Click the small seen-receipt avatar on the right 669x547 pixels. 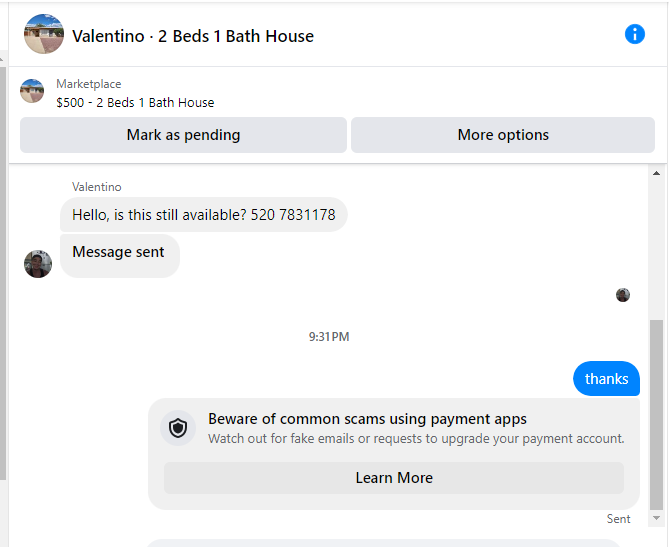[x=623, y=295]
